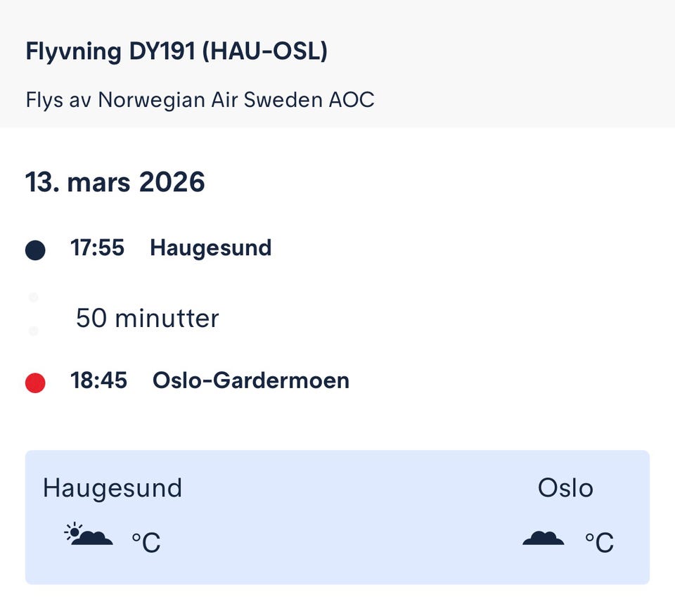Viewport: 675px width, 616px height.
Task: Click the Haugesund label in weather panel
Action: click(112, 488)
